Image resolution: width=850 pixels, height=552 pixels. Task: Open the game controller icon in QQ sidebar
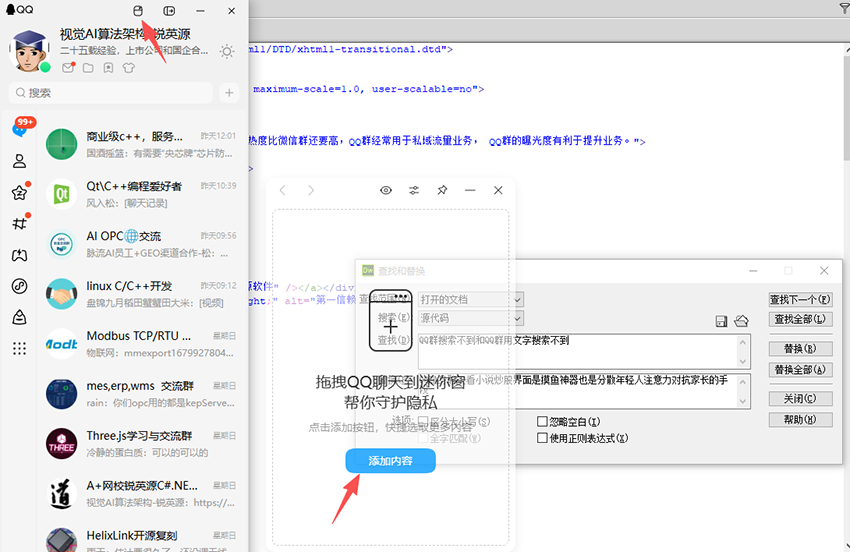point(20,255)
